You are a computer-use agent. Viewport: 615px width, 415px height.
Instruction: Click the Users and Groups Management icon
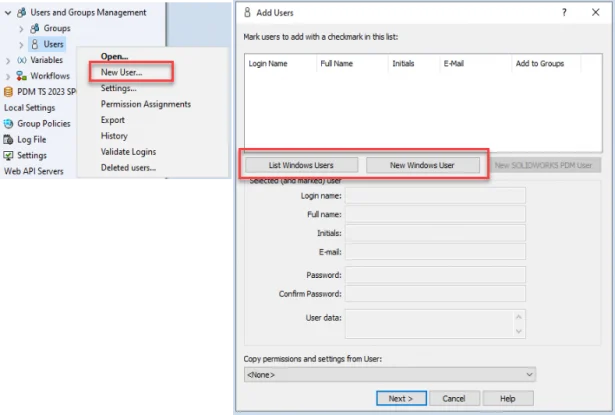click(x=21, y=13)
